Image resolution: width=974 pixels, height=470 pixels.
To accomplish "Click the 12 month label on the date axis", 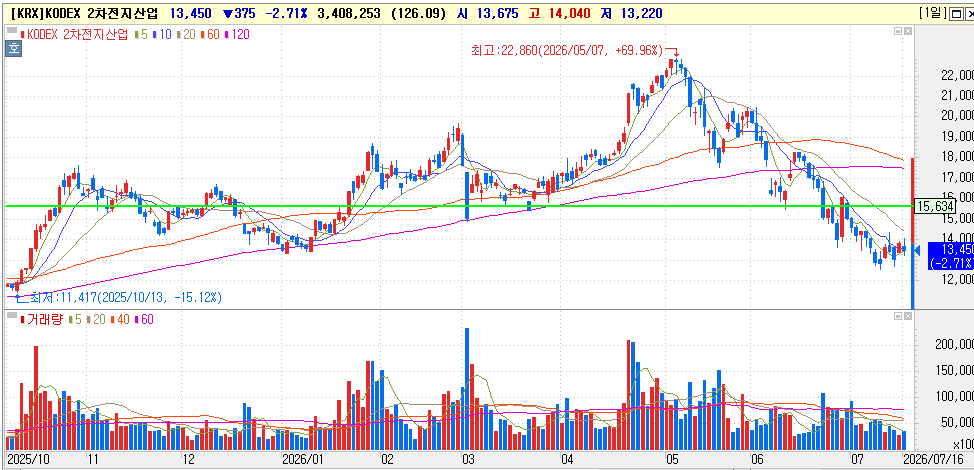I will 189,460.
